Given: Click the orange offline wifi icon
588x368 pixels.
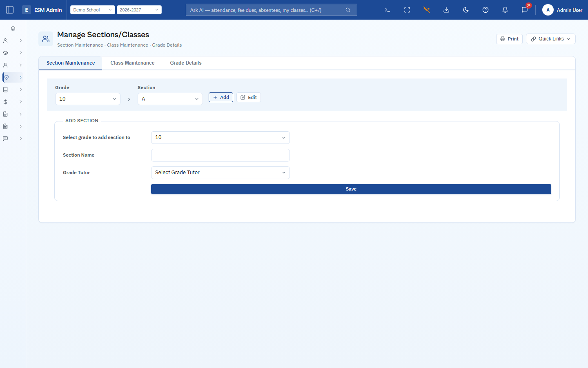Looking at the screenshot, I should point(427,10).
